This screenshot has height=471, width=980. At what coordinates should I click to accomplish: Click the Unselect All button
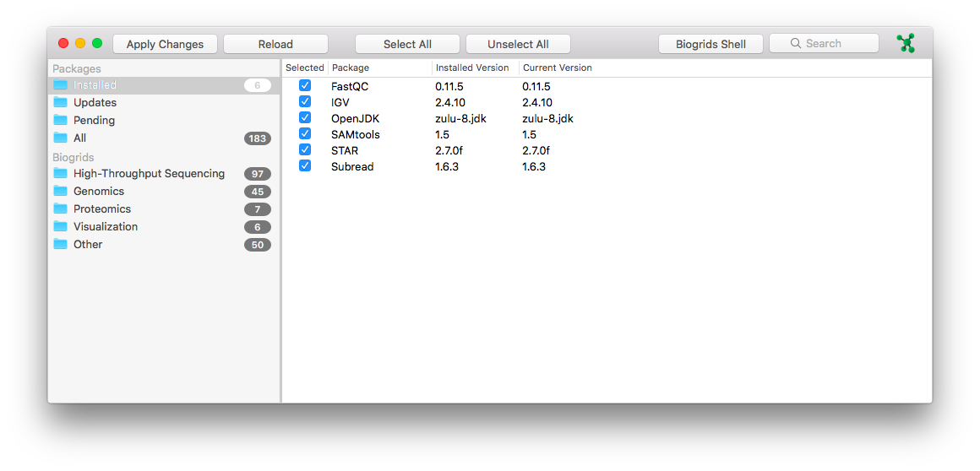pos(518,44)
